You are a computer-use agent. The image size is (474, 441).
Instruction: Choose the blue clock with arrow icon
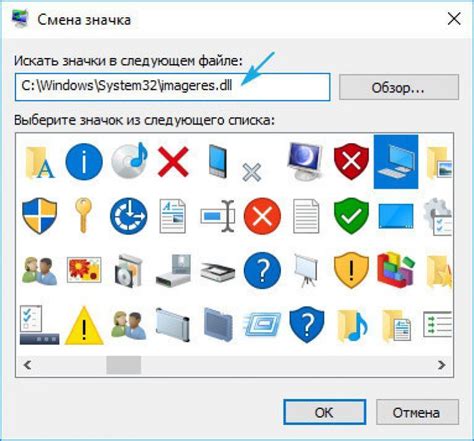point(129,216)
